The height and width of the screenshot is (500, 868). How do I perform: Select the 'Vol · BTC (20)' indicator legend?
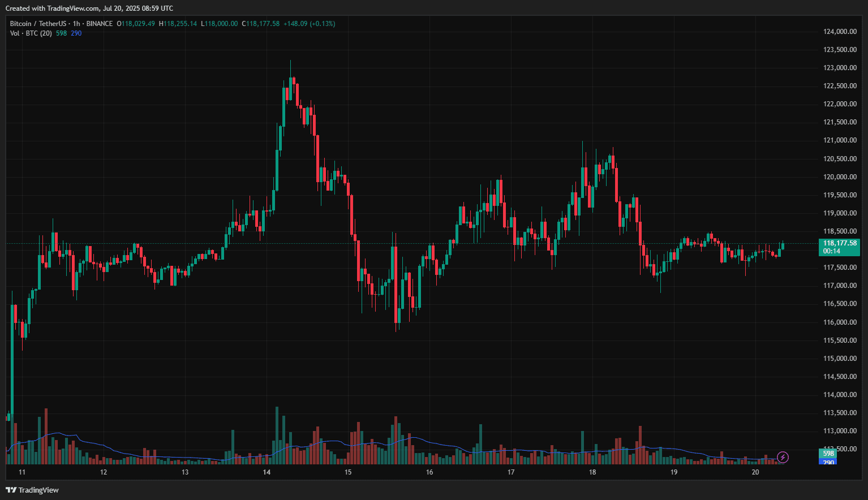[x=31, y=33]
